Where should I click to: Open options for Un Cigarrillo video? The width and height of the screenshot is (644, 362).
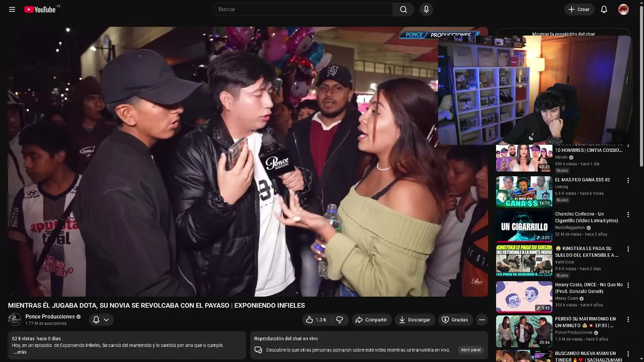(x=628, y=215)
